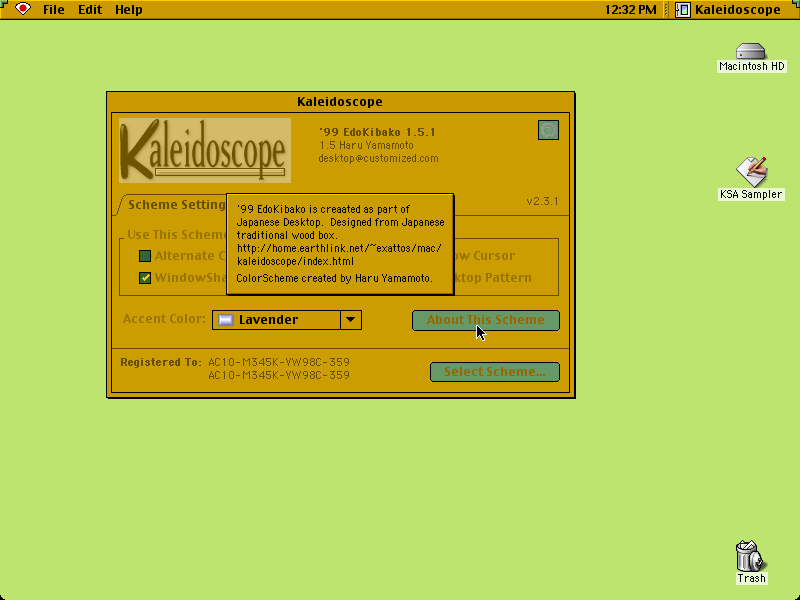Click the Kaleidoscope logo image
800x600 pixels.
(205, 151)
